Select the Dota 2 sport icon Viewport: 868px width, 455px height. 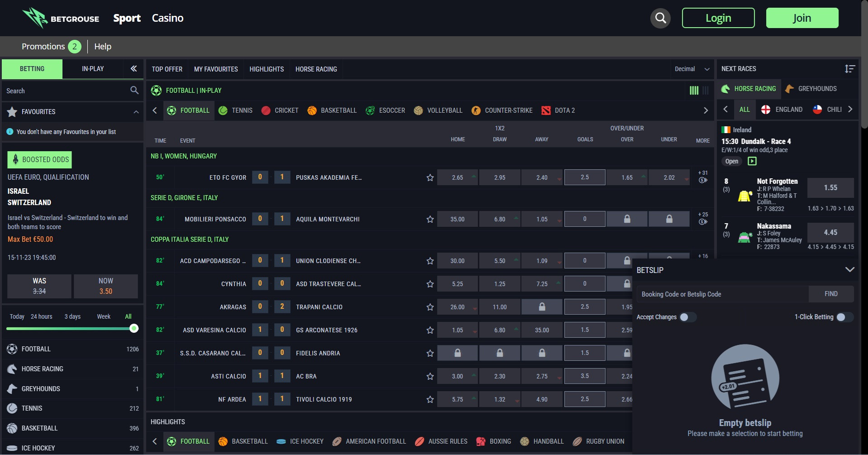coord(546,110)
